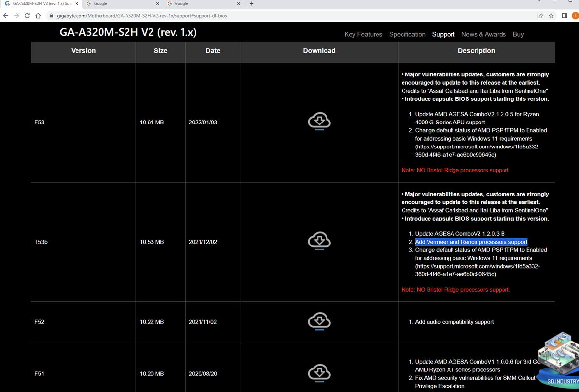Image resolution: width=579 pixels, height=392 pixels.
Task: Share this page from the address bar
Action: pos(540,16)
